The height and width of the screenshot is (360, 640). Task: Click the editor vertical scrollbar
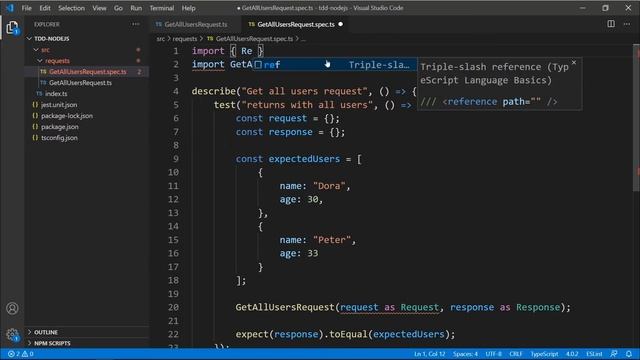pos(636,118)
